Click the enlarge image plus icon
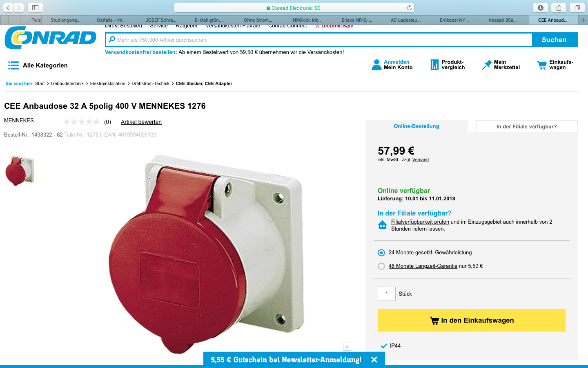The image size is (588, 368). (x=347, y=347)
